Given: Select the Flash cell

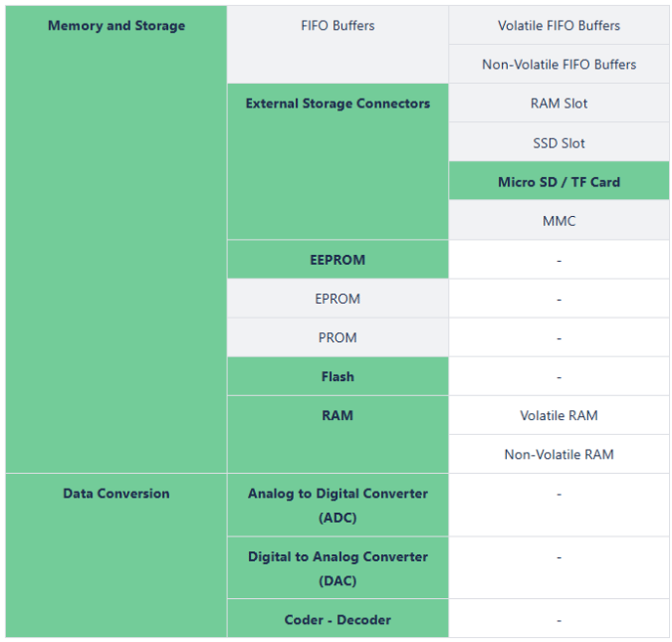Looking at the screenshot, I should click(x=337, y=377).
